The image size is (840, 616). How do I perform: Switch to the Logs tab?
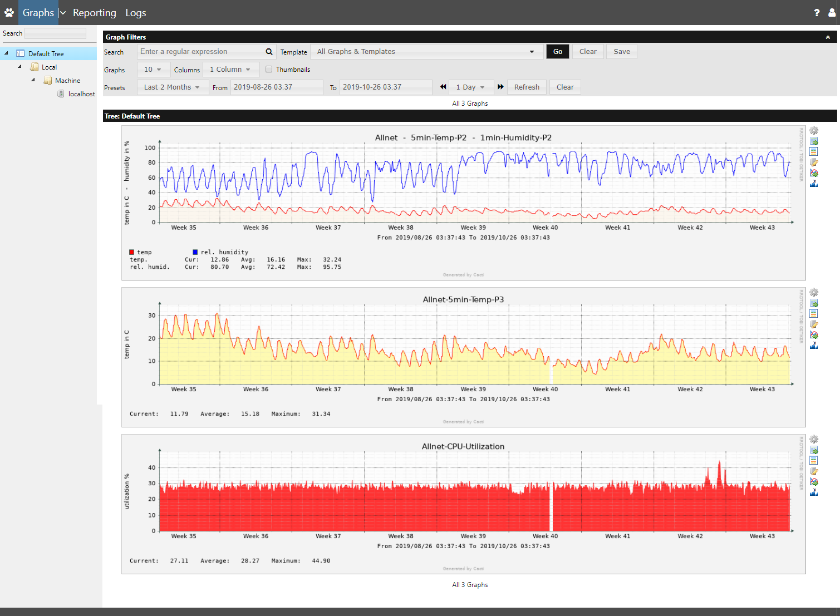pyautogui.click(x=136, y=12)
